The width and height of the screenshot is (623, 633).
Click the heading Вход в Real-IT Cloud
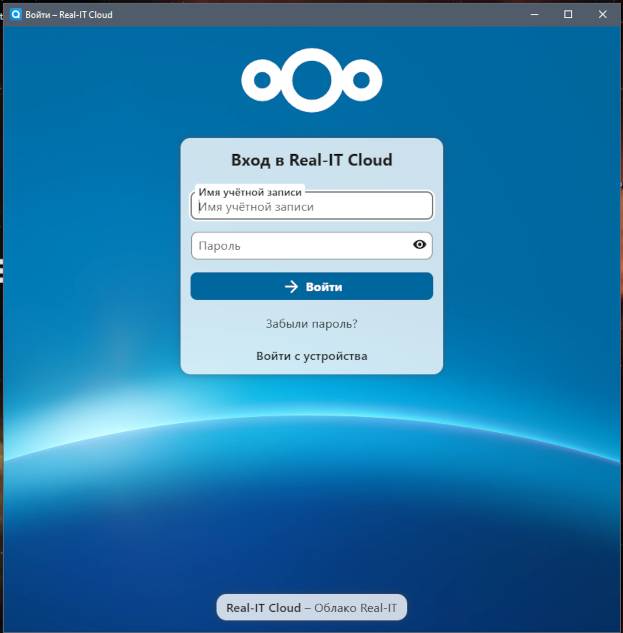pos(312,160)
